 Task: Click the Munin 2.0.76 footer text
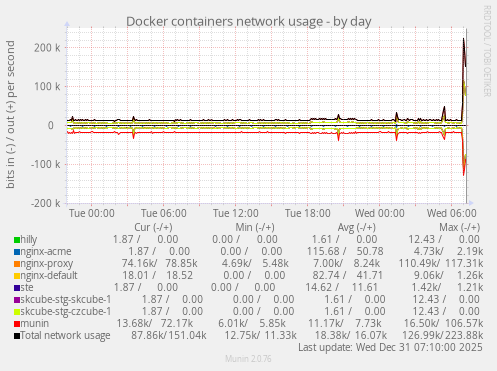tap(248, 359)
